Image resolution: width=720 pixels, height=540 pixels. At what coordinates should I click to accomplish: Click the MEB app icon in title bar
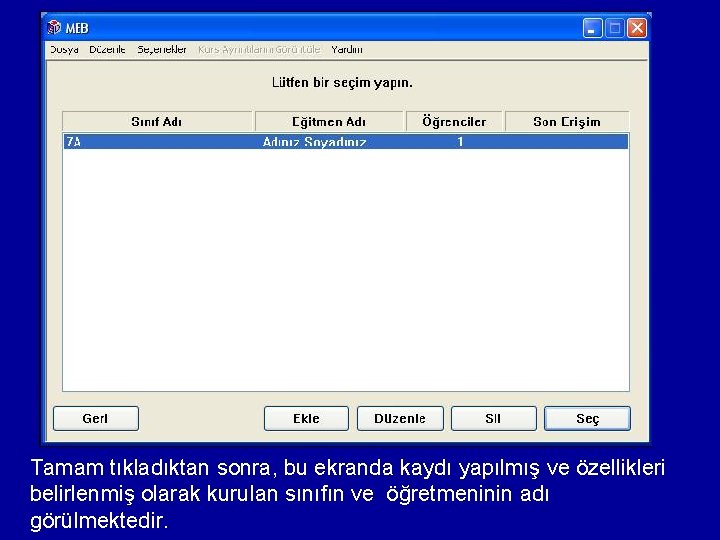[x=54, y=28]
